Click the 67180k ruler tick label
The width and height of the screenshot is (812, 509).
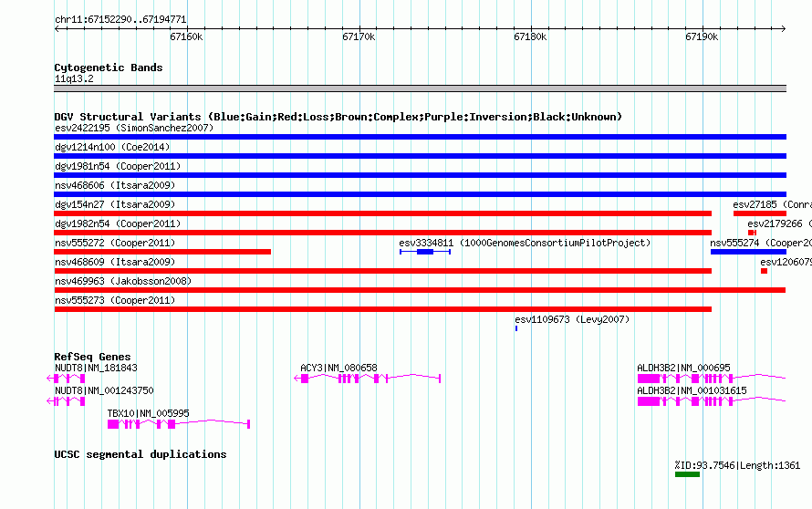pyautogui.click(x=530, y=36)
